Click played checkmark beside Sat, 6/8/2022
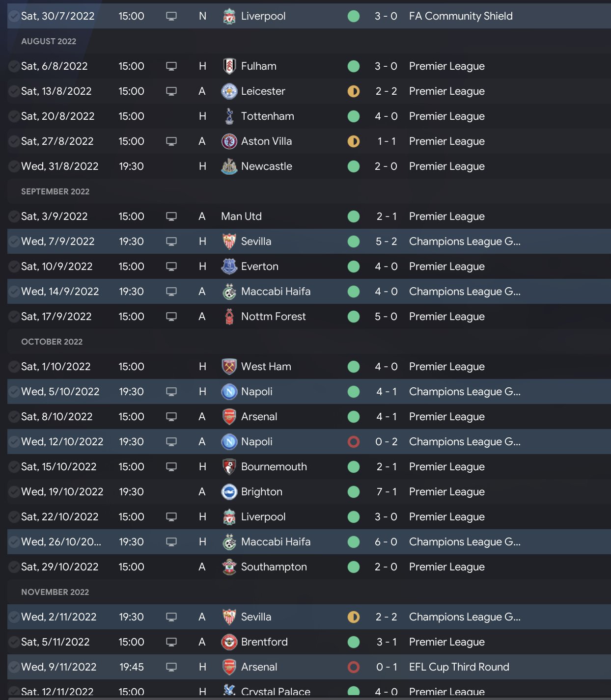The image size is (611, 700). pyautogui.click(x=14, y=66)
